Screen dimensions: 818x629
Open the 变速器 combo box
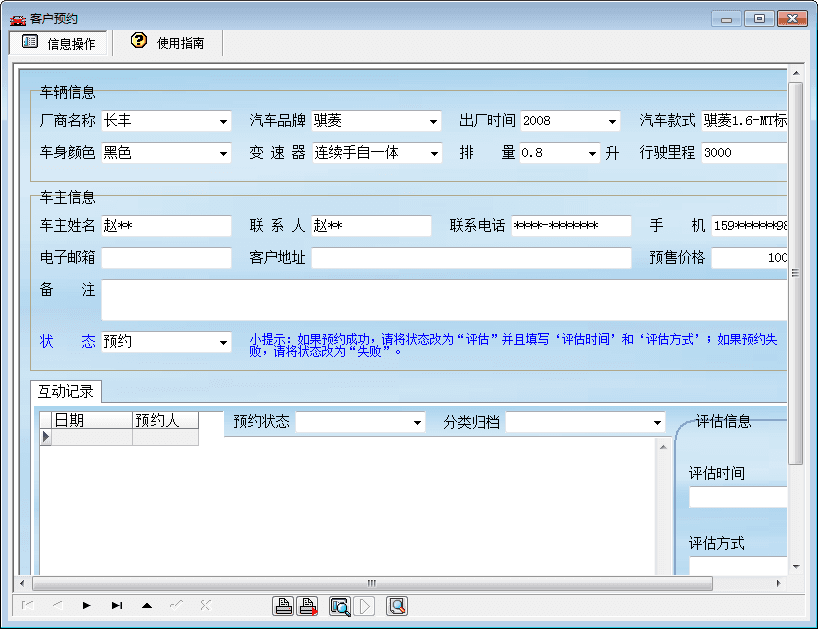pyautogui.click(x=433, y=154)
